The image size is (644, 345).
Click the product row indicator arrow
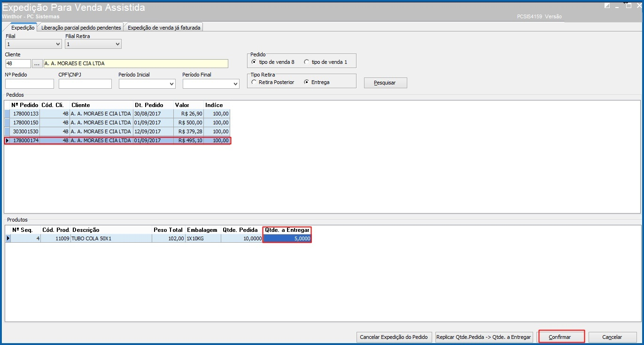coord(8,238)
